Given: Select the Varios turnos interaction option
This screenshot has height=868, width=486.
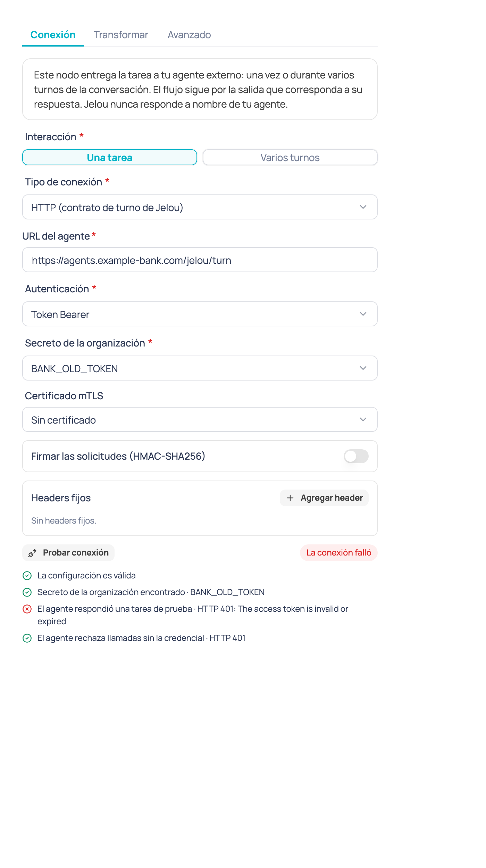Looking at the screenshot, I should (290, 157).
